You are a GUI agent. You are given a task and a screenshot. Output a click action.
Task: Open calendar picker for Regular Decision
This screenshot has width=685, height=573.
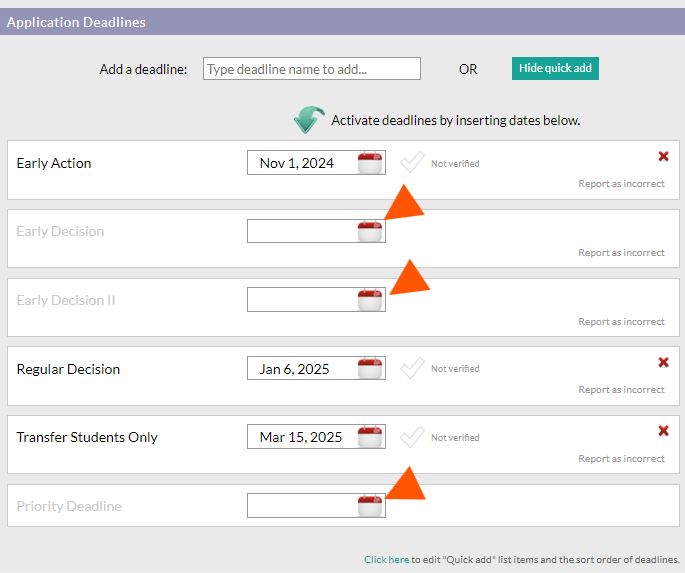tap(370, 368)
